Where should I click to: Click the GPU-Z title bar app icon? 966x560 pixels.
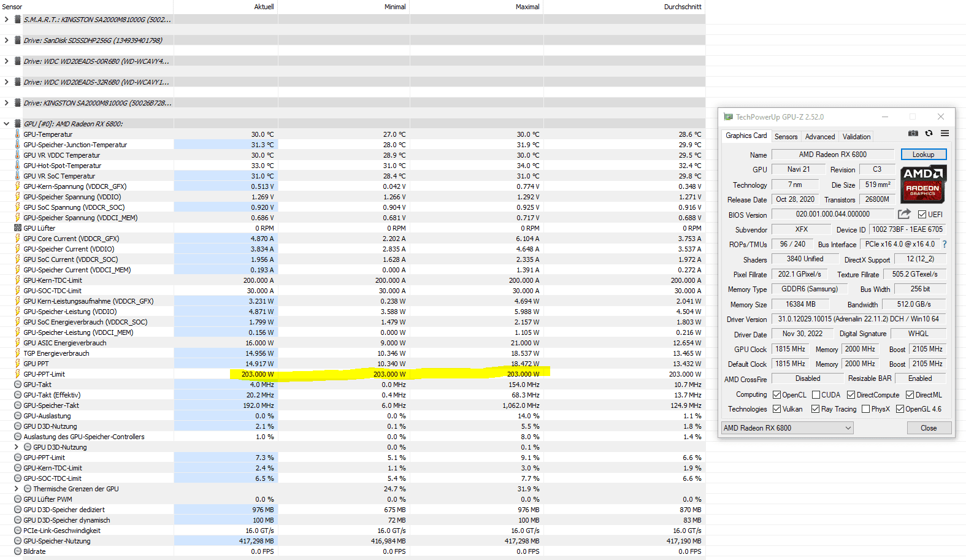(728, 117)
